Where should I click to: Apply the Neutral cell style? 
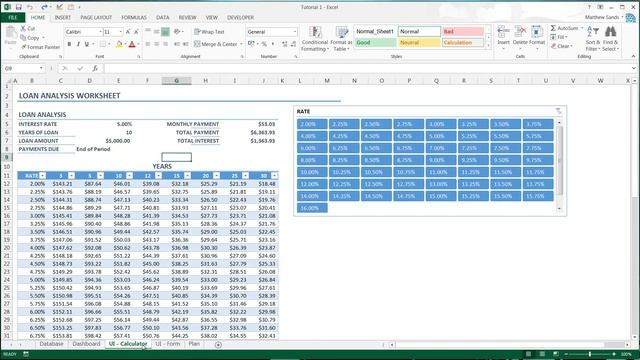point(419,43)
